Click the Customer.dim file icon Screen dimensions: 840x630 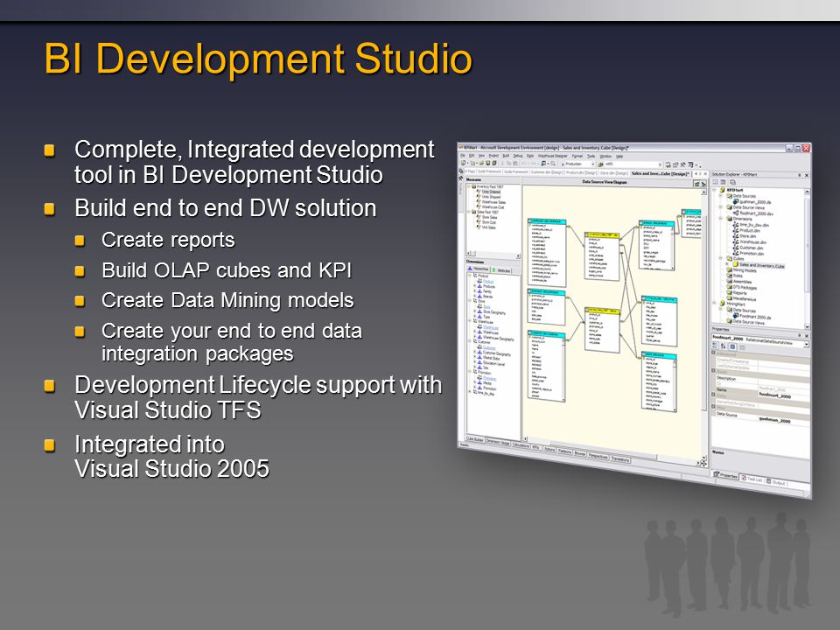click(736, 248)
